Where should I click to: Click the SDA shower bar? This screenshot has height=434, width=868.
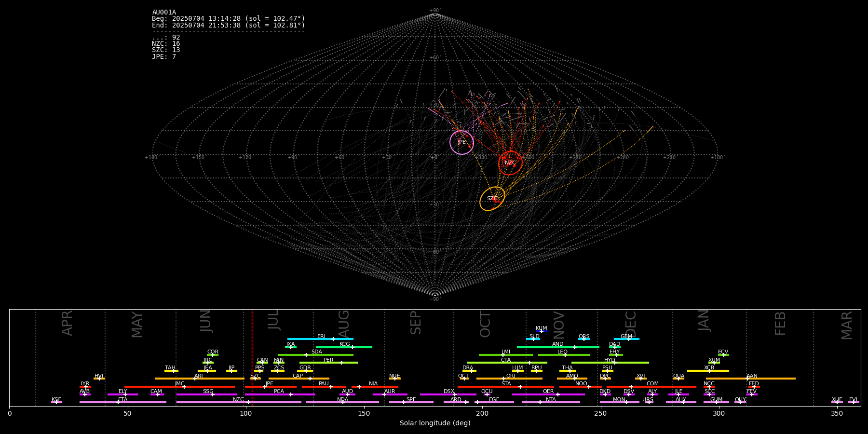point(315,355)
